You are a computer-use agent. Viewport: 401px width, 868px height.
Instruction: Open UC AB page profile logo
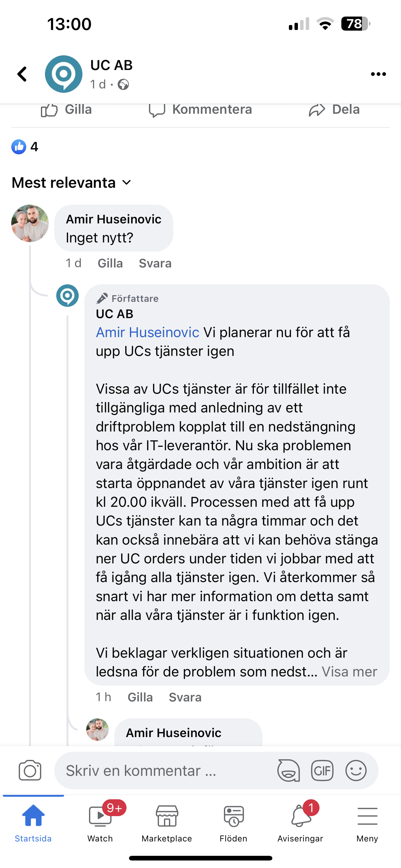pos(64,74)
